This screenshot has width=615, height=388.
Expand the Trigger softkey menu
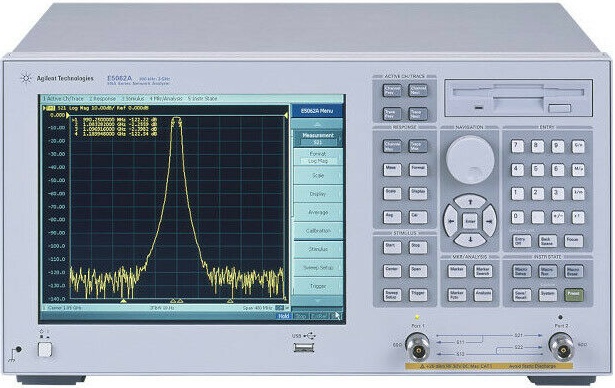pyautogui.click(x=318, y=286)
